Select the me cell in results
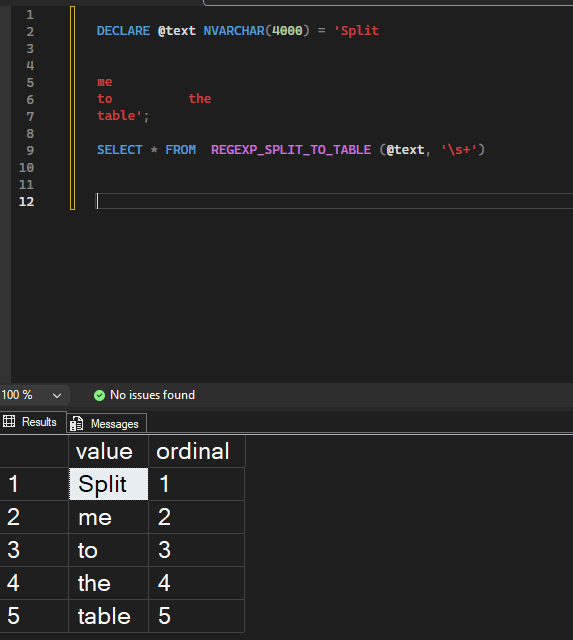The height and width of the screenshot is (640, 573). [109, 517]
